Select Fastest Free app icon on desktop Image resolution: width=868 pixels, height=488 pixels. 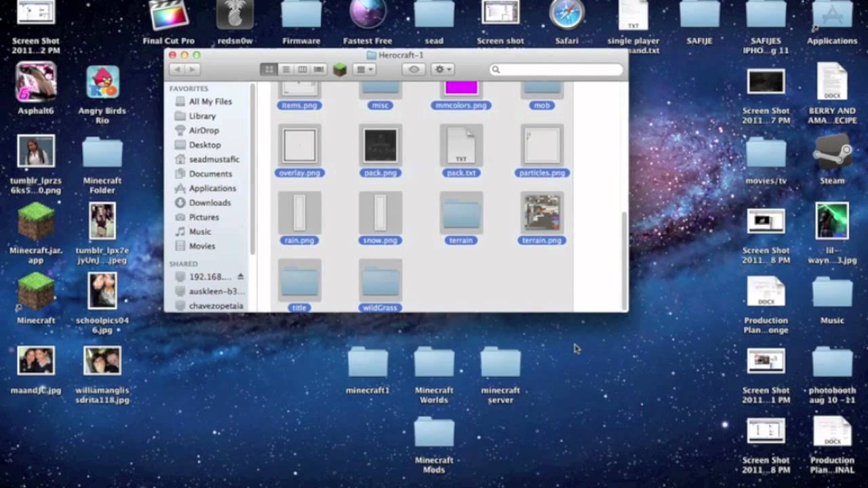point(368,15)
